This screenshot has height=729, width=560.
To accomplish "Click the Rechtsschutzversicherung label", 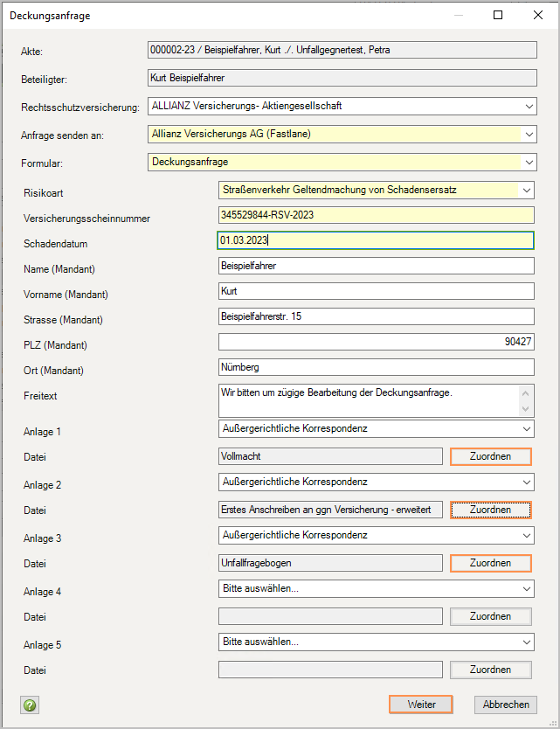I will [x=80, y=108].
